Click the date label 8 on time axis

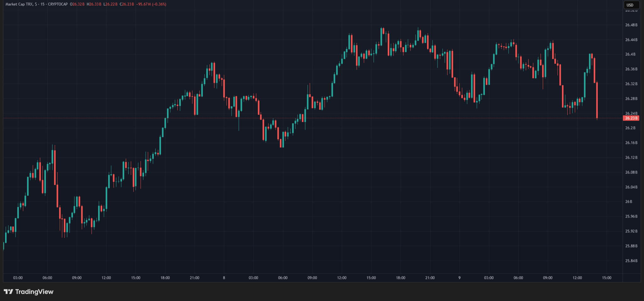224,278
